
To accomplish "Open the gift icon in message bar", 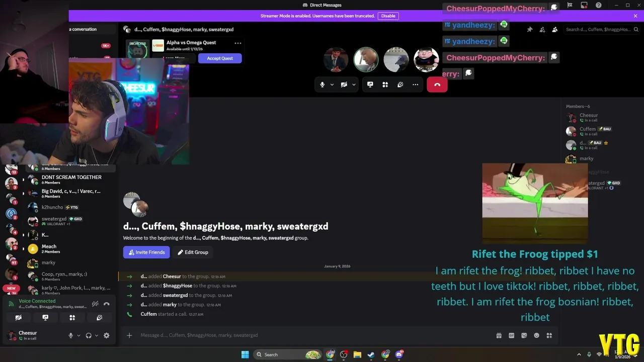I will point(499,335).
